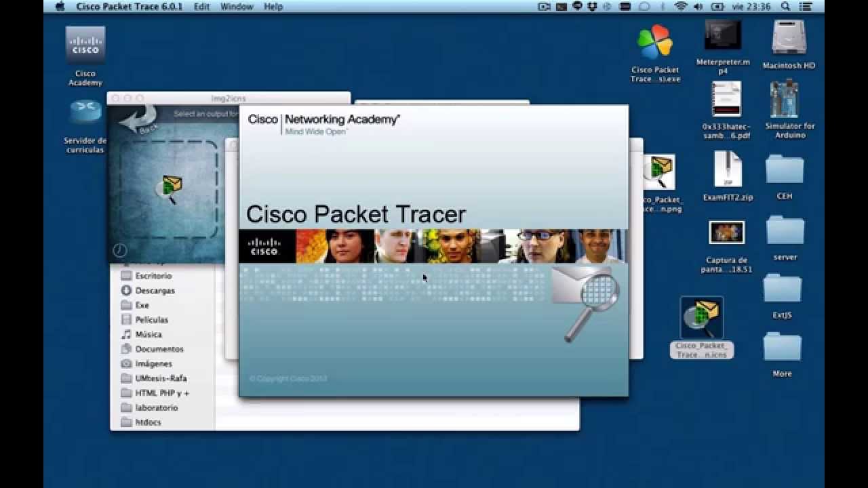Open Spotlight search magnifier in menu bar

click(x=786, y=6)
